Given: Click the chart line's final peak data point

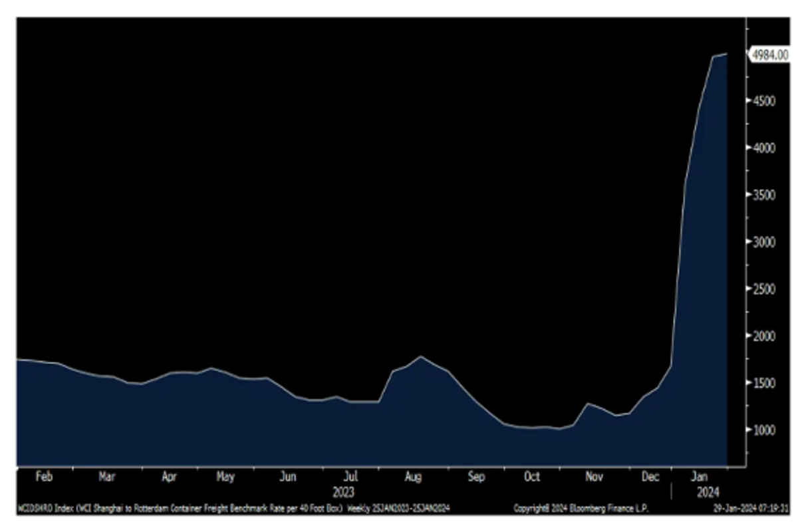Looking at the screenshot, I should tap(726, 54).
